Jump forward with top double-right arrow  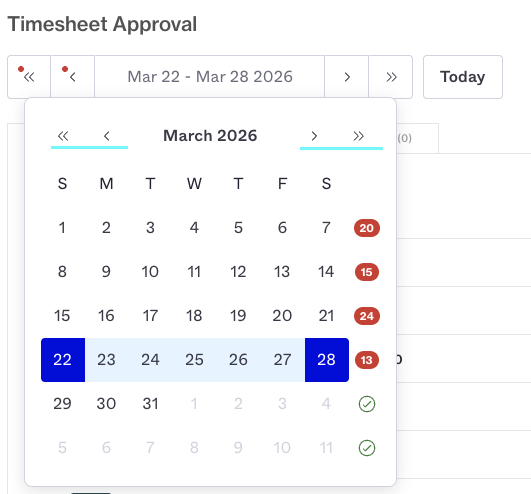coord(390,77)
